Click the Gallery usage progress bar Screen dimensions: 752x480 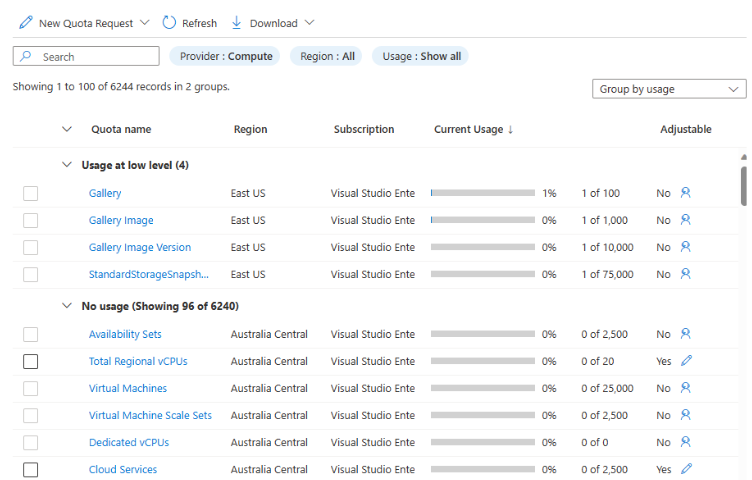[x=483, y=193]
